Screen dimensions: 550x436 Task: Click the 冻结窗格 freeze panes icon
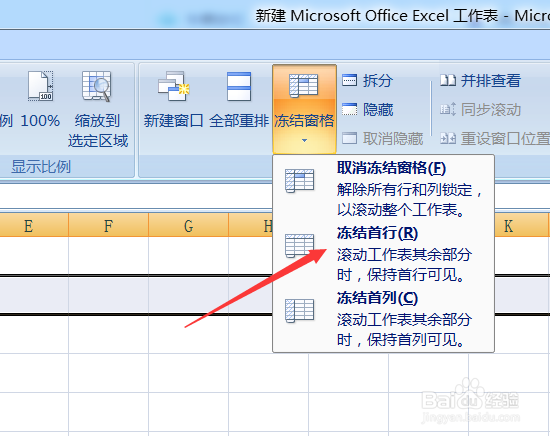304,85
